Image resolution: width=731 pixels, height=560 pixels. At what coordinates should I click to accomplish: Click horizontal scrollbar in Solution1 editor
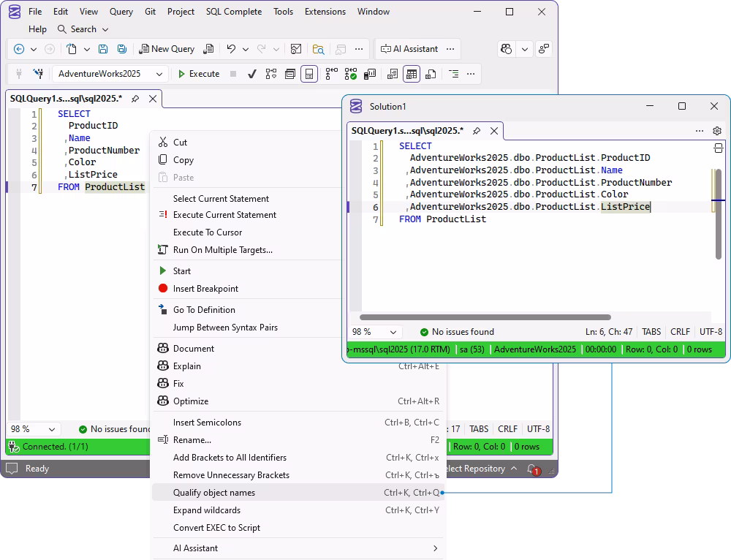[x=485, y=317]
